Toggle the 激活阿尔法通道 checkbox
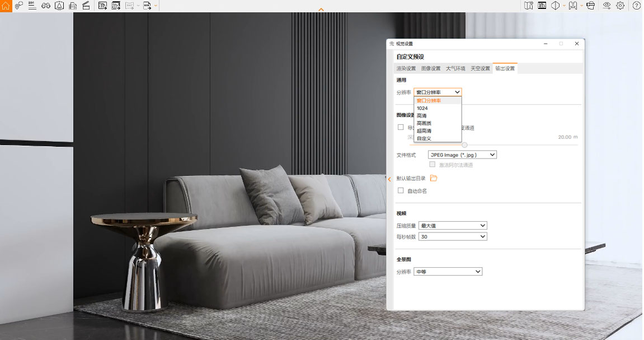Image resolution: width=644 pixels, height=340 pixels. point(432,165)
